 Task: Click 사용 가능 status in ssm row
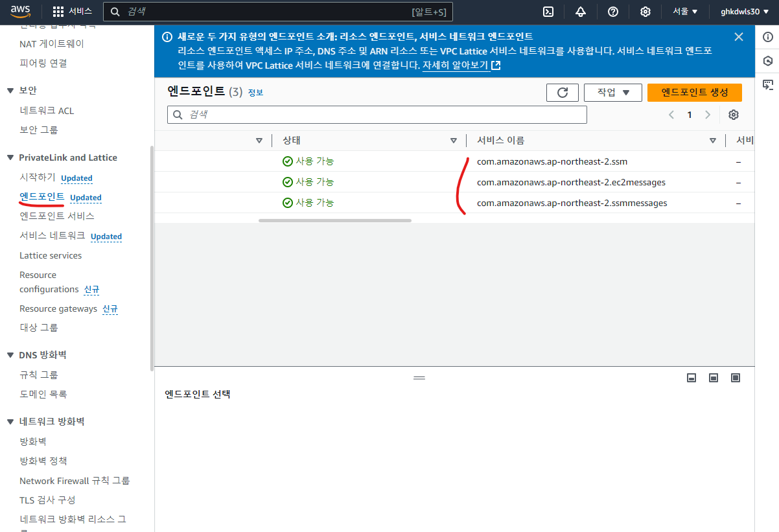click(x=308, y=161)
